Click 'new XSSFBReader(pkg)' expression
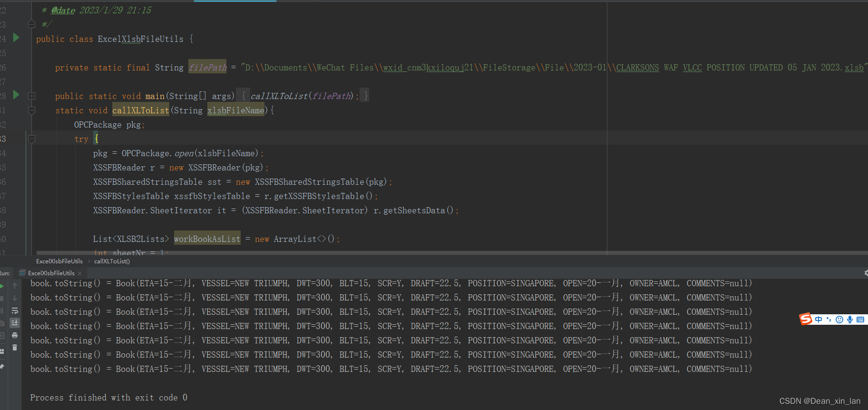868x410 pixels. pyautogui.click(x=216, y=167)
